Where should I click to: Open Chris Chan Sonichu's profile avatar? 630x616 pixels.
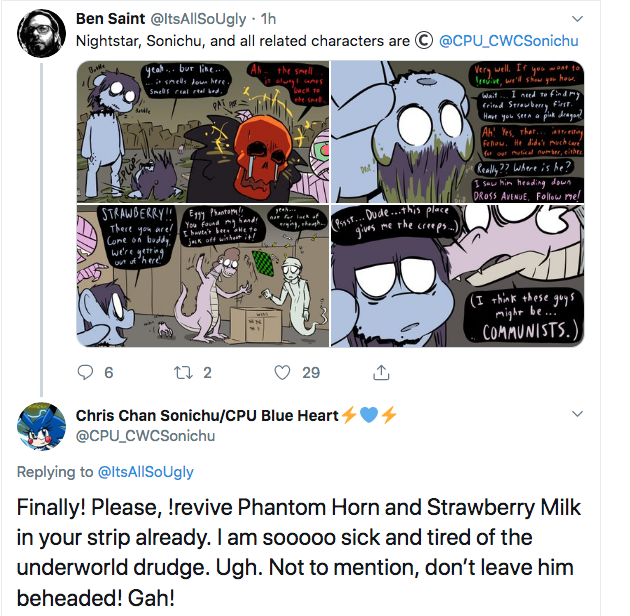coord(41,426)
